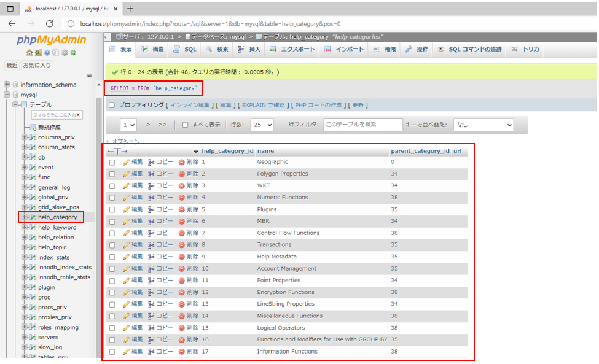Open the browser tab actions menu icon
Image resolution: width=599 pixels, height=364 pixels.
(10, 9)
